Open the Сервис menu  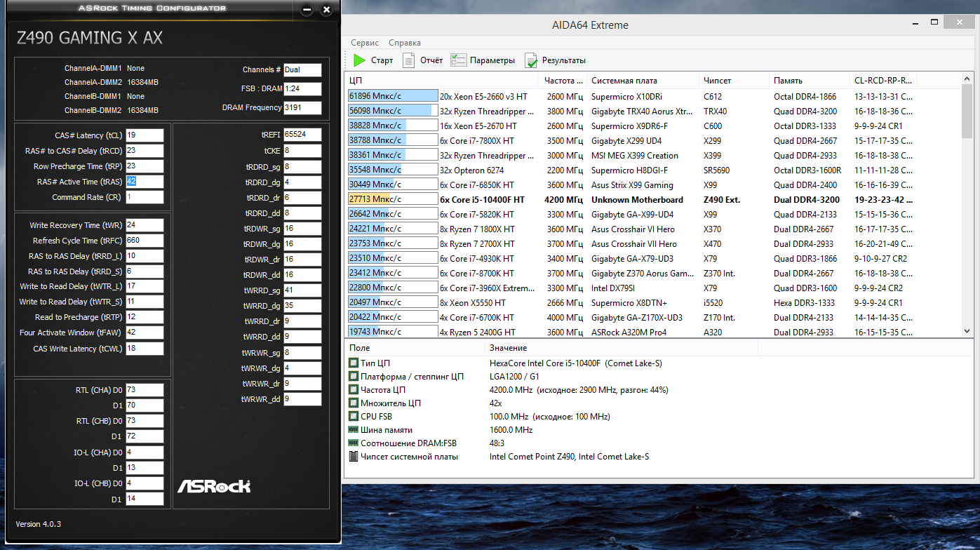[x=365, y=43]
